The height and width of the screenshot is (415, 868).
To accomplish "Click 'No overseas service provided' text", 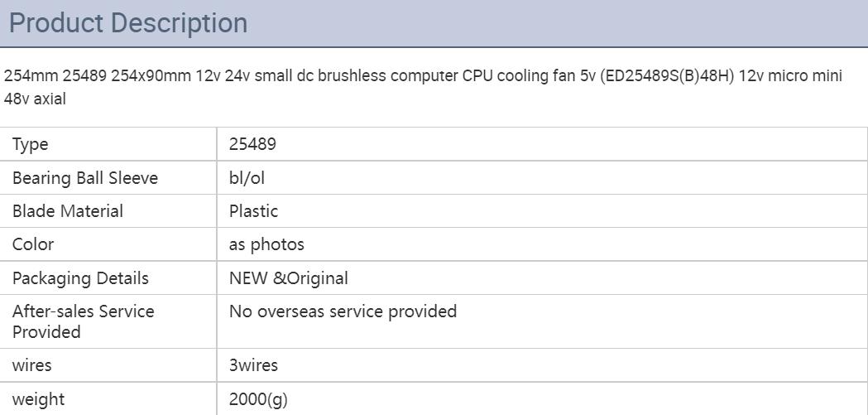I will pyautogui.click(x=343, y=311).
